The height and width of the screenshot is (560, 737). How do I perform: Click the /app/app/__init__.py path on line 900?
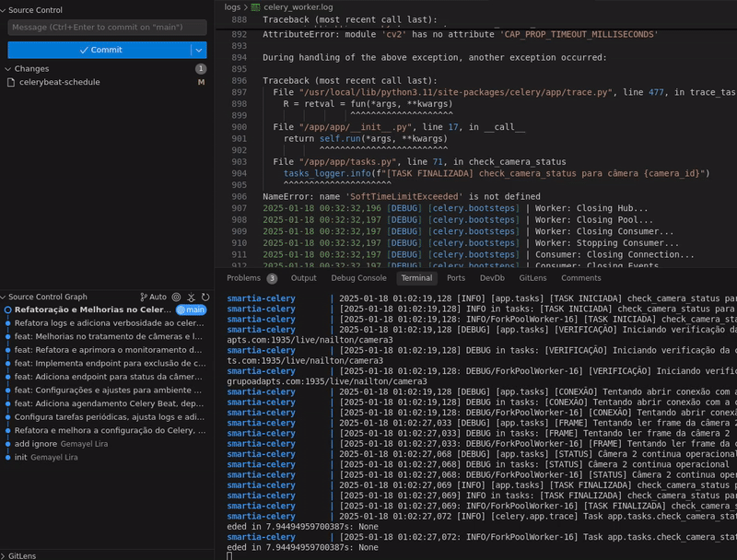(x=356, y=127)
